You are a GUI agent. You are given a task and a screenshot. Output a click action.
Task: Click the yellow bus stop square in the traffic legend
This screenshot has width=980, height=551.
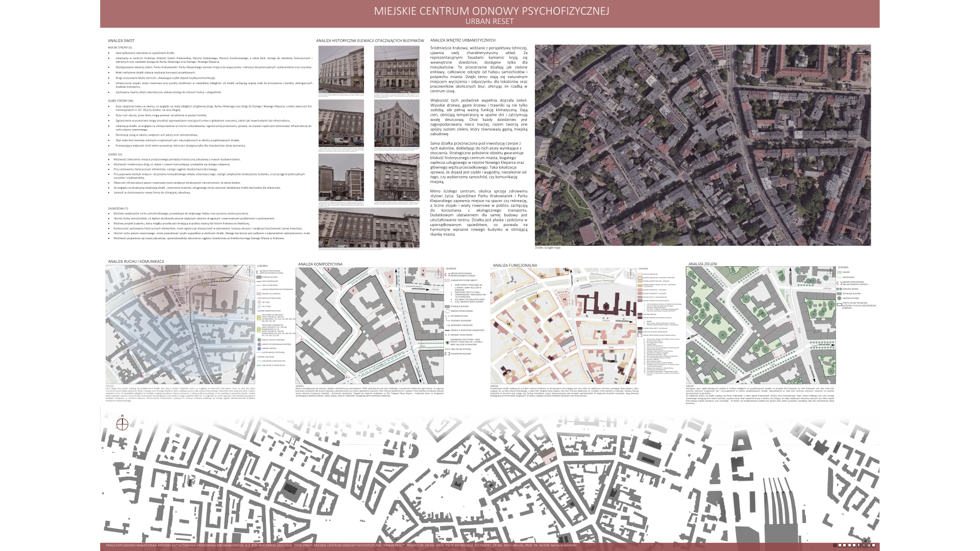click(x=259, y=317)
